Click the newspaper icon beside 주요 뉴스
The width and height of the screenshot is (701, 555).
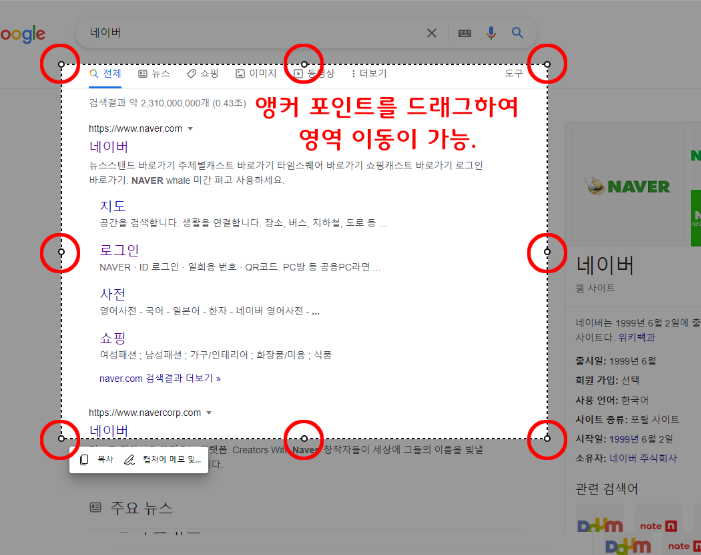(x=95, y=507)
